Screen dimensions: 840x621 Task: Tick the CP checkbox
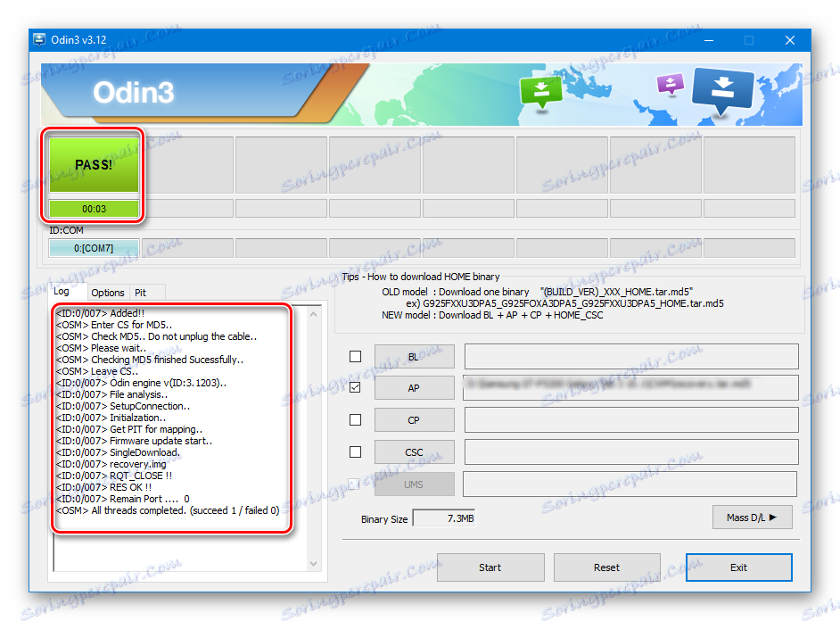pyautogui.click(x=355, y=419)
